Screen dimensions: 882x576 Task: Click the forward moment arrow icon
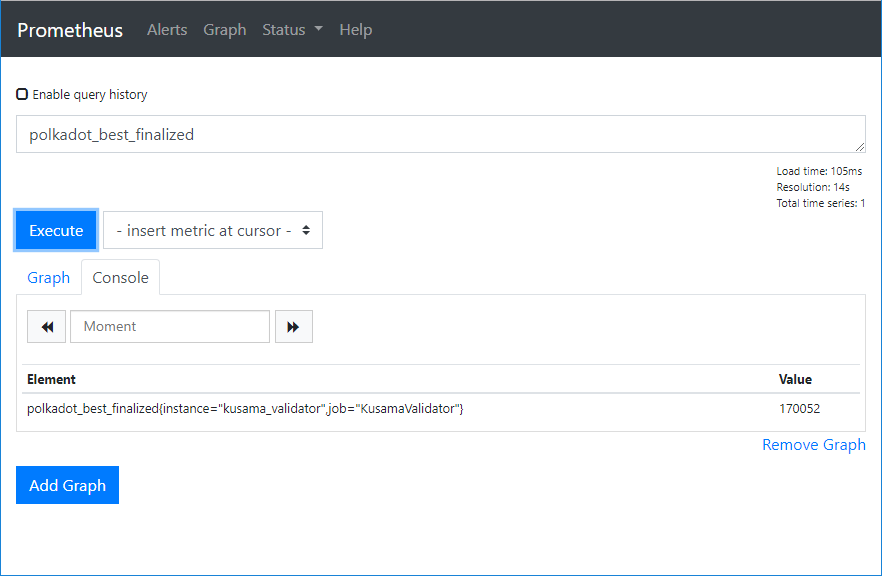[294, 327]
